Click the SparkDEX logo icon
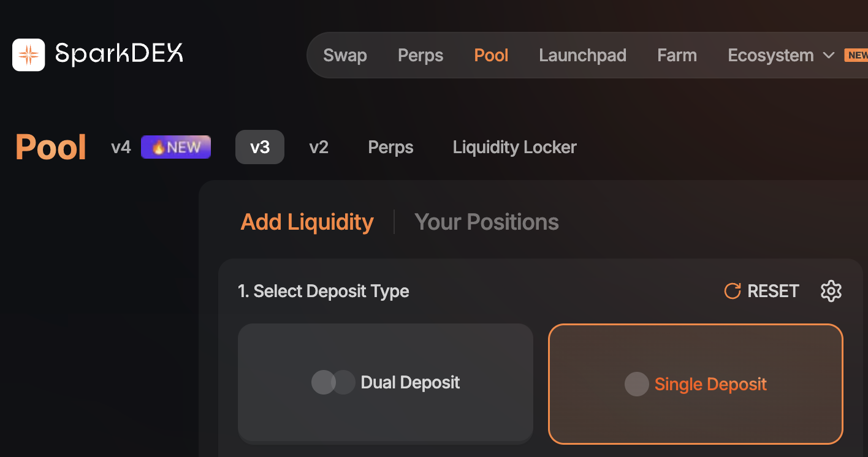Viewport: 868px width, 457px height. point(28,55)
